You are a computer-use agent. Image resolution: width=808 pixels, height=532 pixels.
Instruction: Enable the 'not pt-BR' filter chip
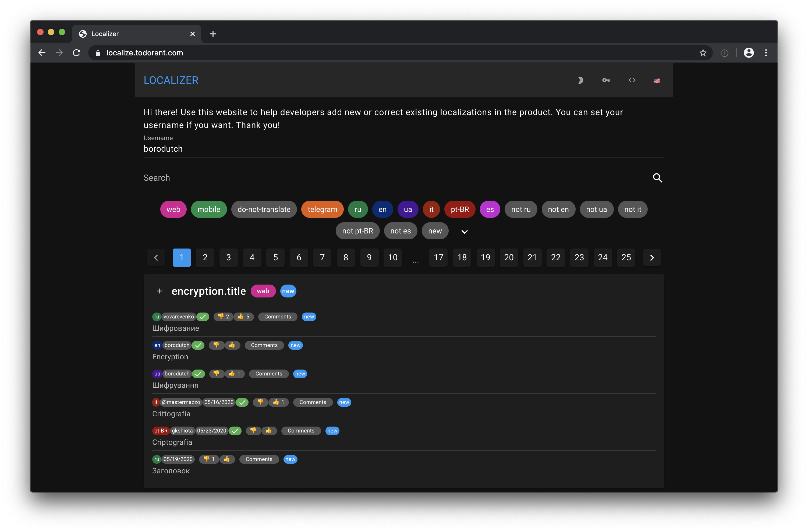tap(357, 231)
